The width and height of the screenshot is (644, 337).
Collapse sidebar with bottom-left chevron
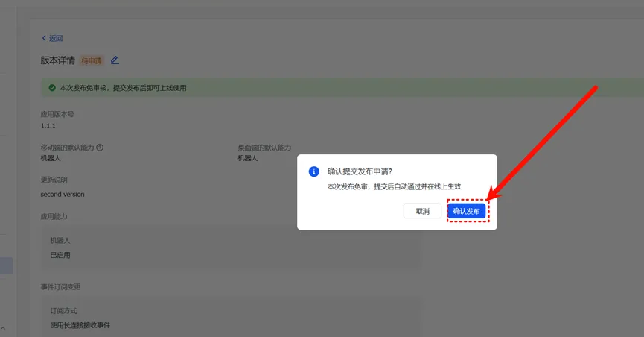[x=3, y=328]
